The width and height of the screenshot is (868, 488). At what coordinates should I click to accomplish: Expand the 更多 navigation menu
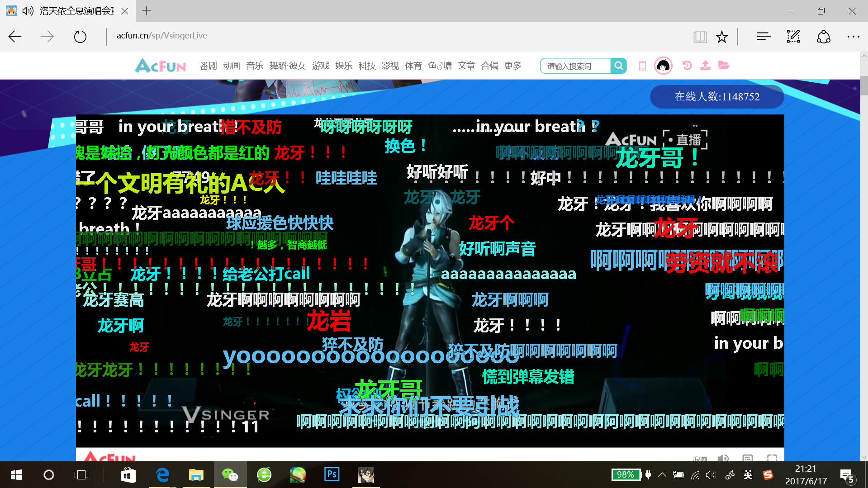[x=512, y=66]
